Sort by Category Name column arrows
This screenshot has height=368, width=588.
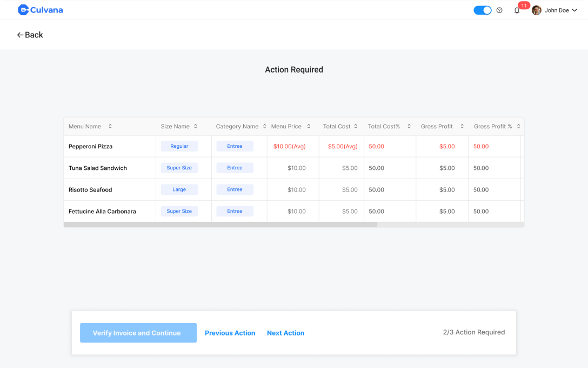pyautogui.click(x=264, y=127)
